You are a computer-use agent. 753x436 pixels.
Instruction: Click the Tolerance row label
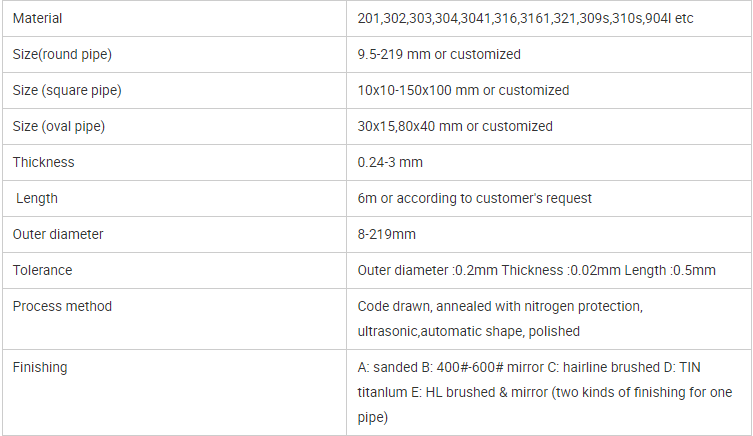click(42, 270)
